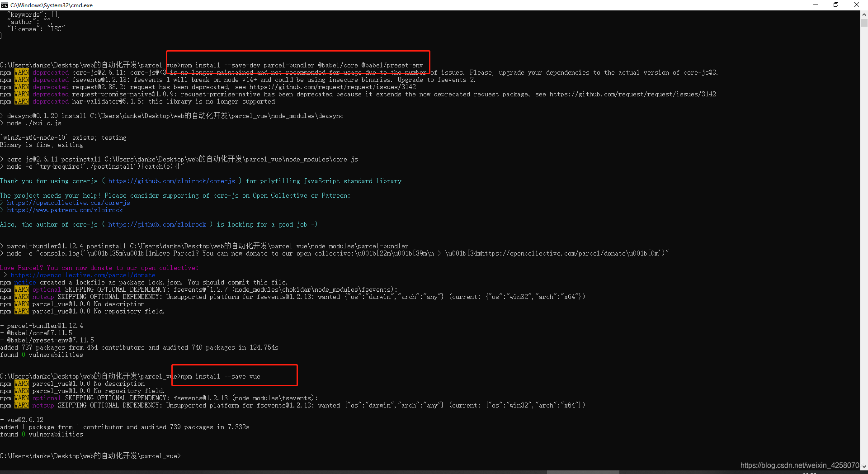Click the github.com/zloirock author URL
This screenshot has width=868, height=474.
157,224
